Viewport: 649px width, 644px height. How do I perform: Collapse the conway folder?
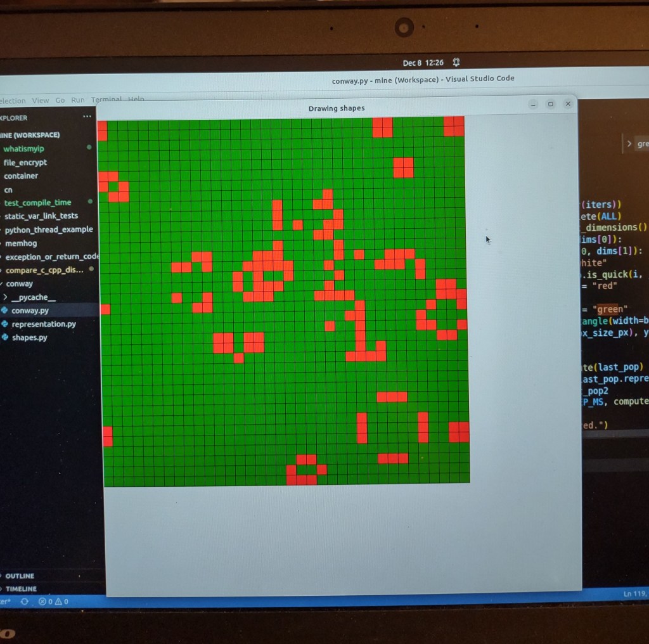pos(19,283)
